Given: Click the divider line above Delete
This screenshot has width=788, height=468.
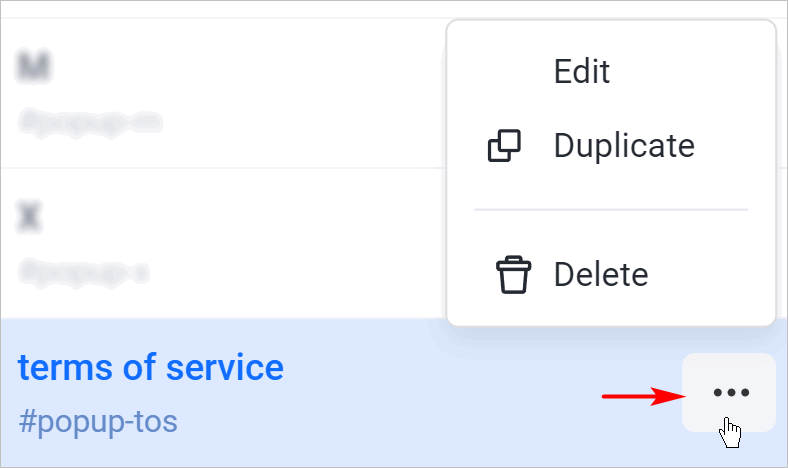Looking at the screenshot, I should point(610,210).
